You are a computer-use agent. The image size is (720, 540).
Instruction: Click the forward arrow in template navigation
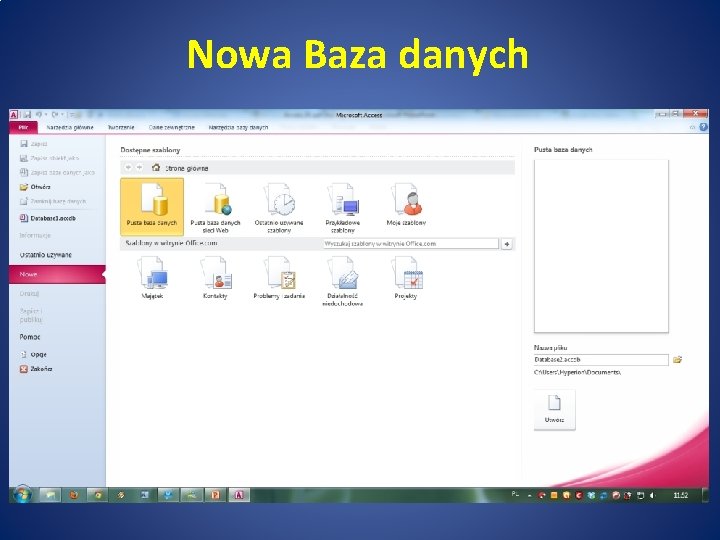pos(140,168)
